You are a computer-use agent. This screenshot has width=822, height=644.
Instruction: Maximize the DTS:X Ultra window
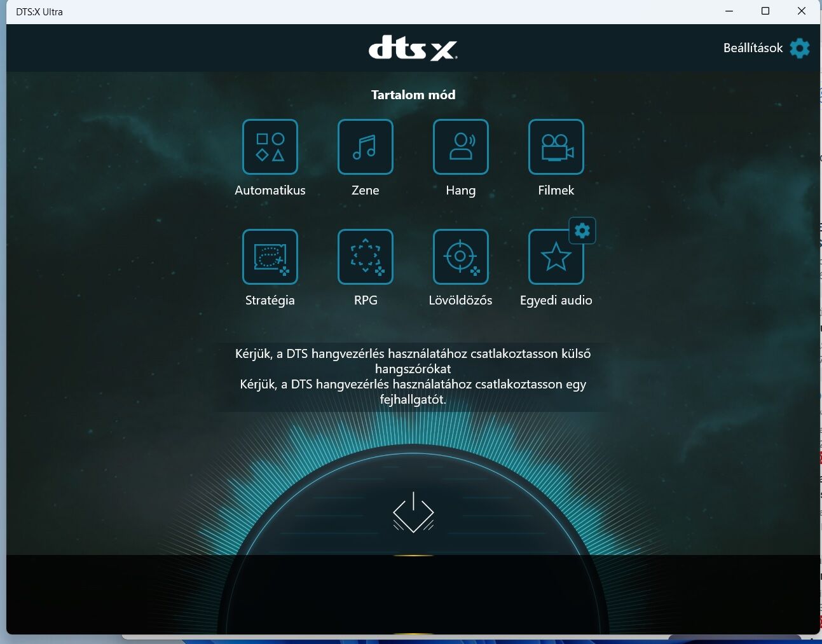point(765,11)
